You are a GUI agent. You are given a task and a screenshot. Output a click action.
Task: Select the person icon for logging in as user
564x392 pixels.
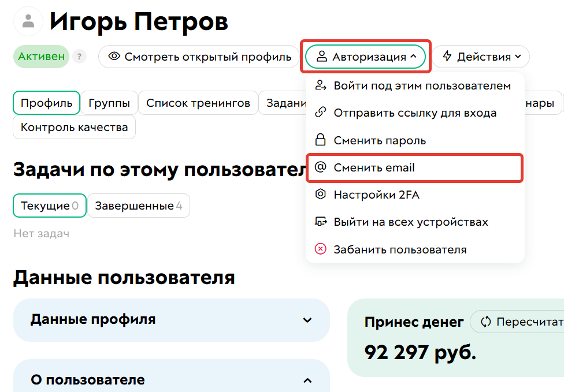tap(321, 85)
